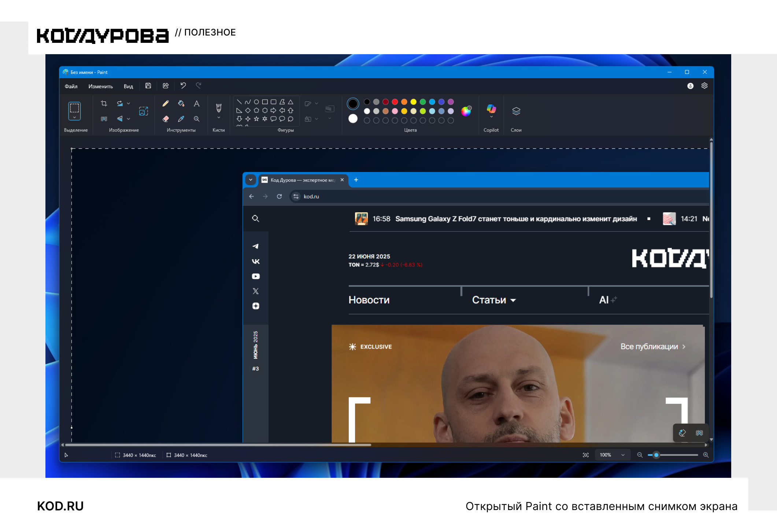The height and width of the screenshot is (532, 777).
Task: Choose the Magnifier tool
Action: coord(197,119)
